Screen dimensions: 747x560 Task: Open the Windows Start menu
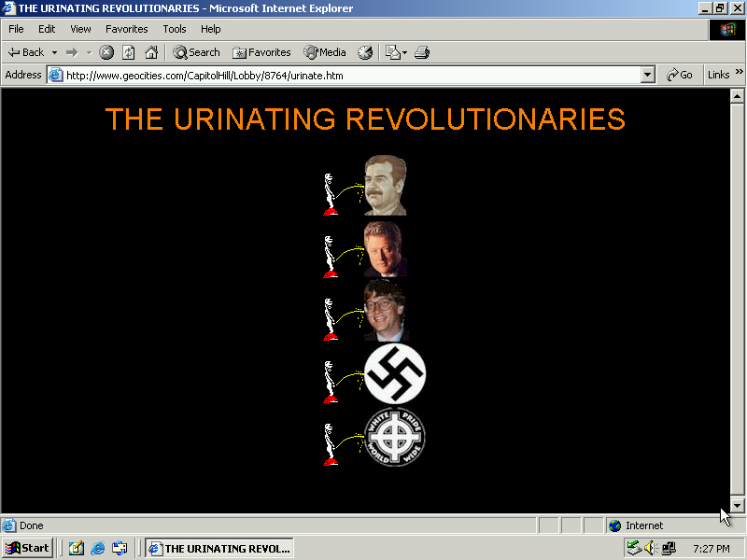(28, 548)
